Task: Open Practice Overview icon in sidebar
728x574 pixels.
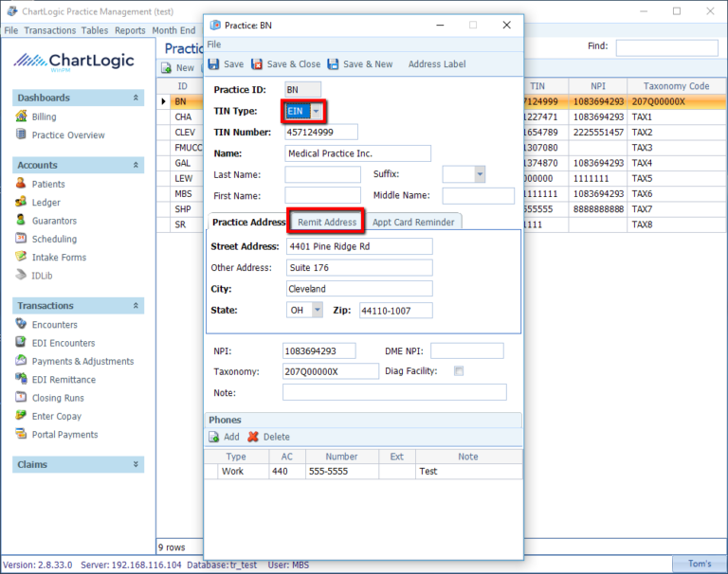Action: click(x=22, y=135)
